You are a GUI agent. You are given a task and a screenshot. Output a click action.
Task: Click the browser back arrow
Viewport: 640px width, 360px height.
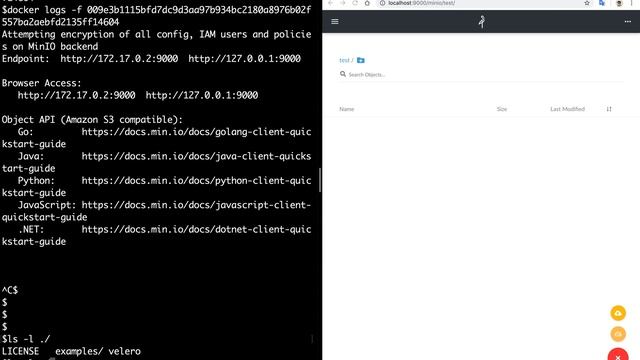click(330, 3)
